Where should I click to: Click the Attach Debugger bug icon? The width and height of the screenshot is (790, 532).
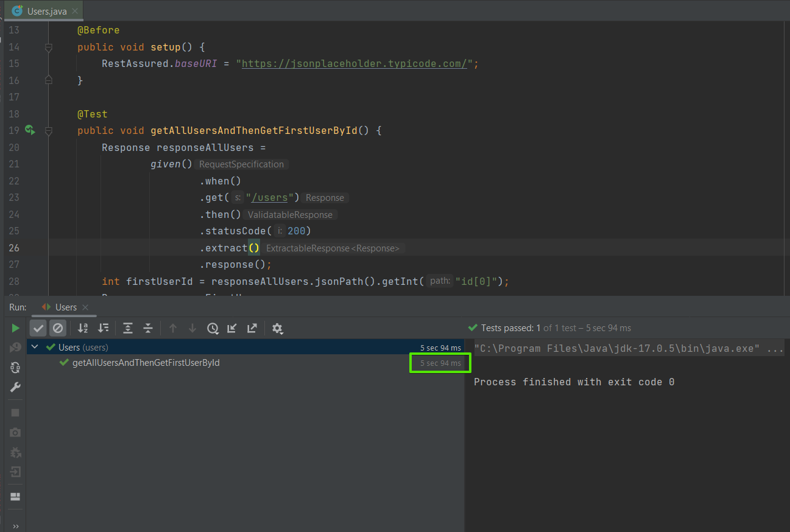click(x=15, y=452)
